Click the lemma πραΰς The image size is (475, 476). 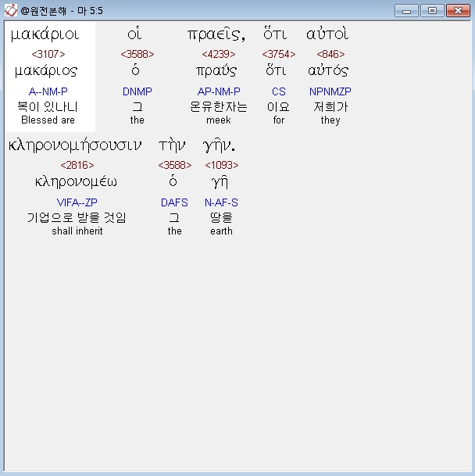216,71
